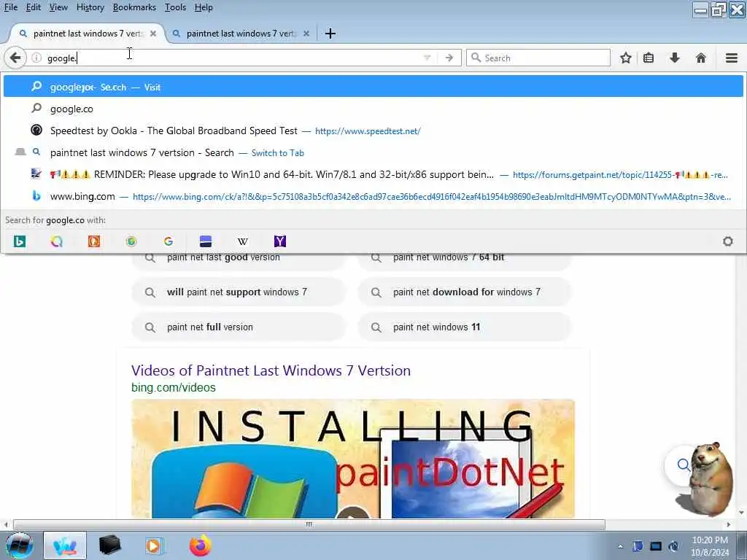Open search settings gear icon
The width and height of the screenshot is (747, 560).
[727, 241]
